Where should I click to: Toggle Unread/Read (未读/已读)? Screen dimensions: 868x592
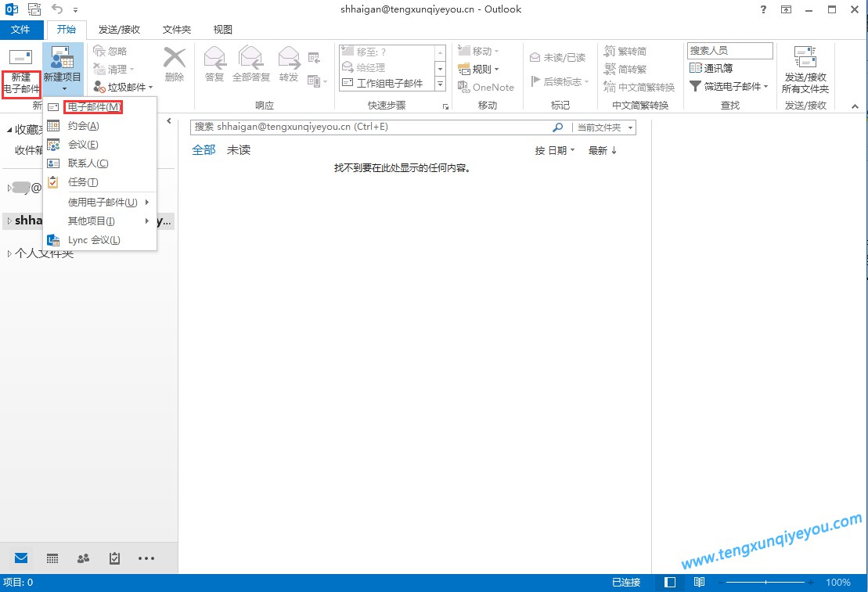(x=557, y=57)
